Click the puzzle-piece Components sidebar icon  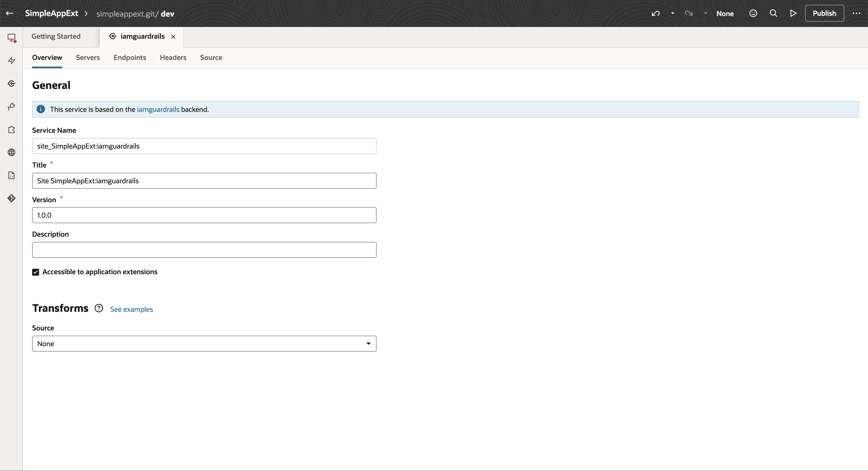11,130
